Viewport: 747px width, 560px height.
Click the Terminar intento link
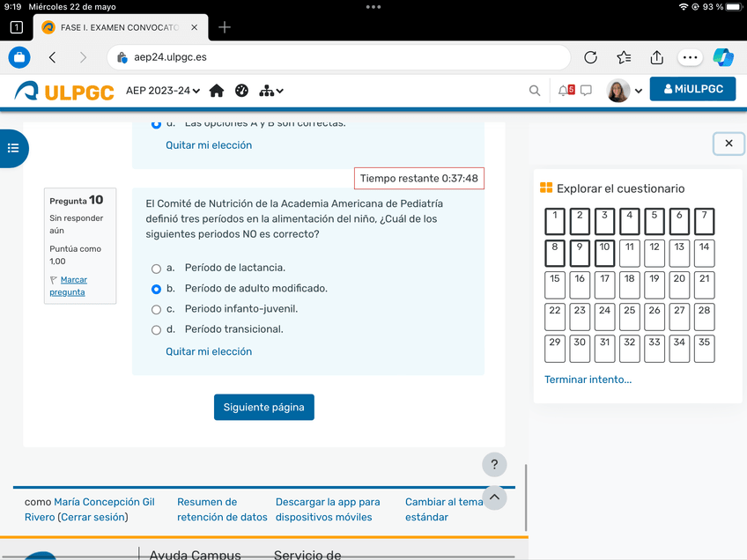[x=588, y=379]
